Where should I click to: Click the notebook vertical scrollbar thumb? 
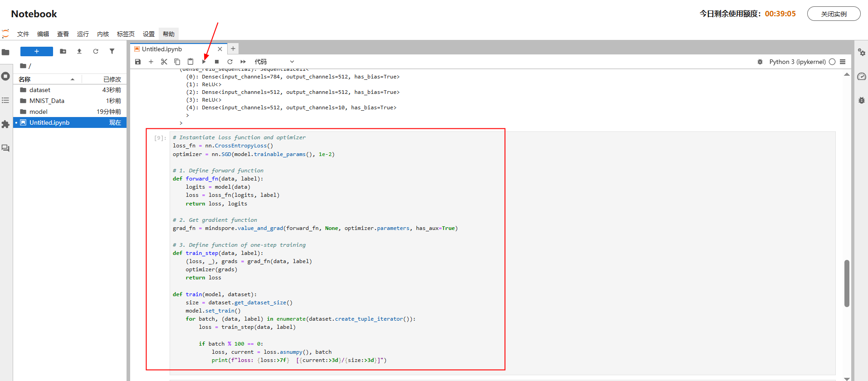click(x=847, y=283)
